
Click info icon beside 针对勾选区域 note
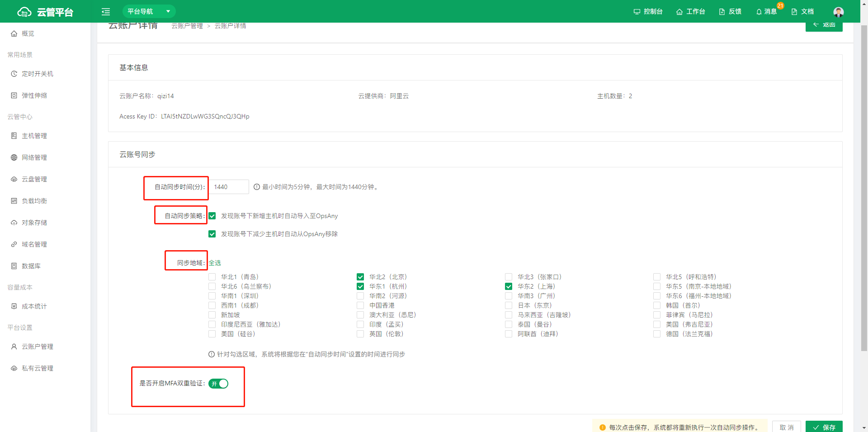[212, 354]
